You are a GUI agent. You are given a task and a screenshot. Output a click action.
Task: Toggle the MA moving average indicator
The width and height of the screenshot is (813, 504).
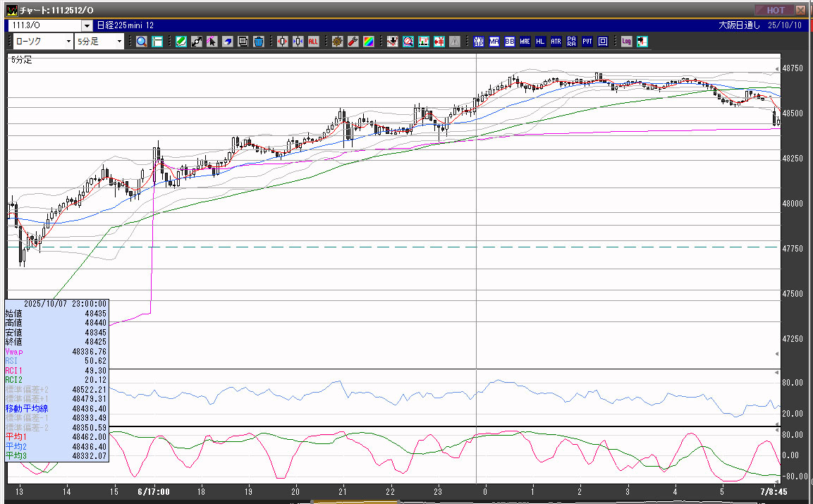click(x=494, y=42)
